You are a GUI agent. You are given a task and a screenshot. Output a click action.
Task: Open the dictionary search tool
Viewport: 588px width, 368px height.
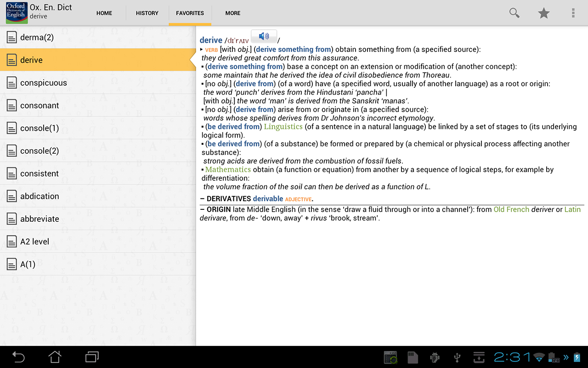[x=514, y=13]
